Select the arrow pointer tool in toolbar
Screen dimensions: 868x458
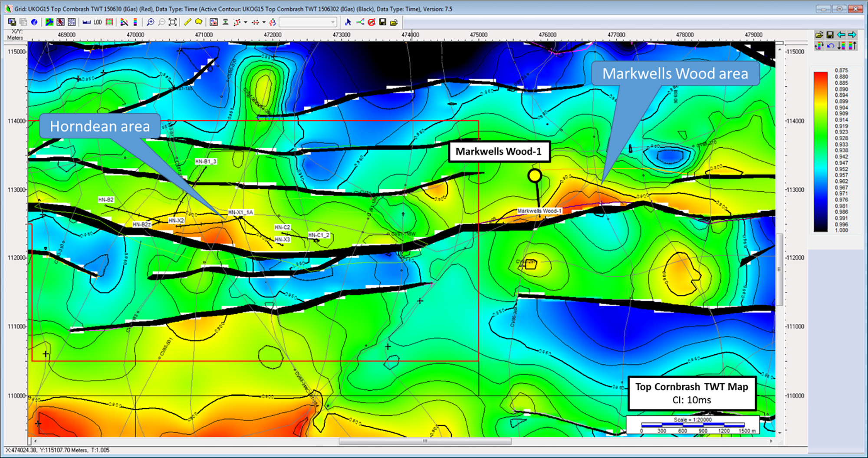click(348, 22)
